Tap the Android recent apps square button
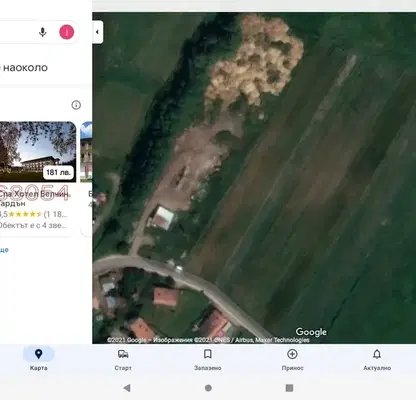The image size is (416, 400). pyautogui.click(x=289, y=388)
